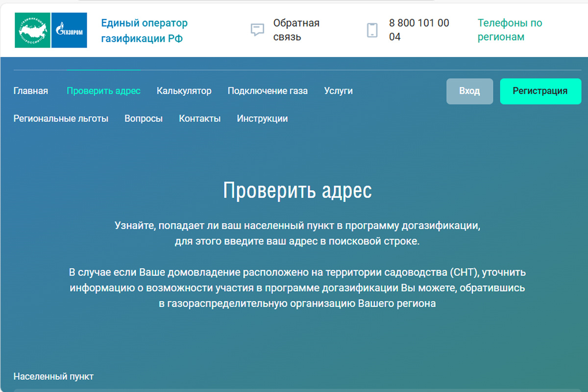
Task: Click the hotline number 8 800 101 00 04
Action: click(x=418, y=30)
